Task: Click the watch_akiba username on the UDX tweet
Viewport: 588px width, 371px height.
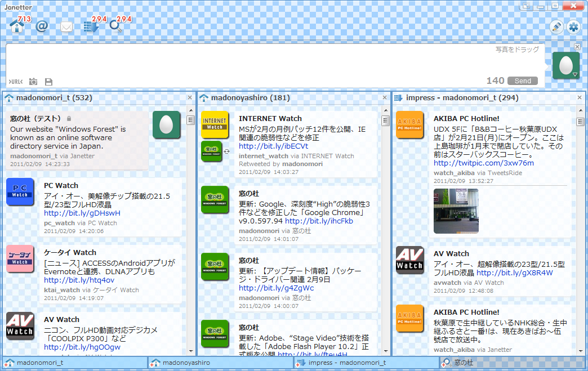Action: (x=454, y=173)
